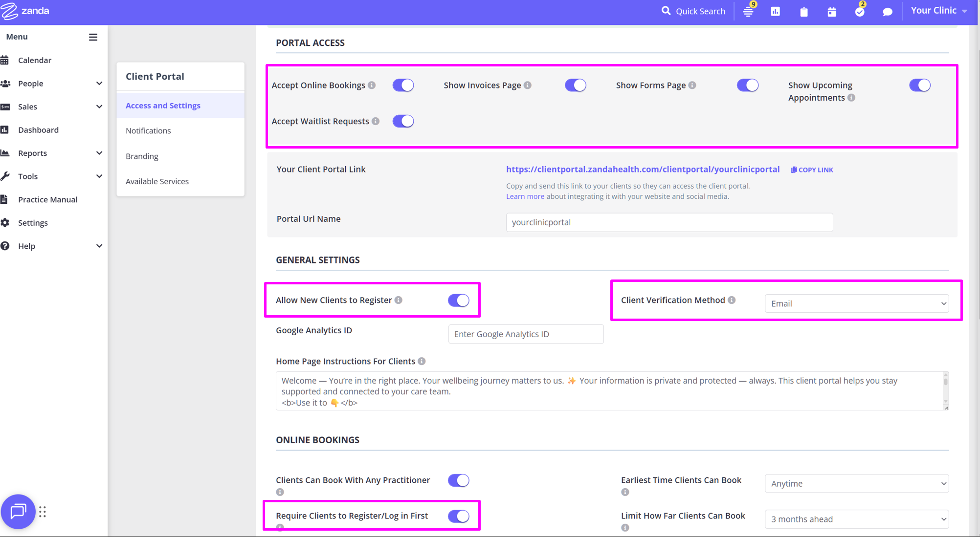Viewport: 980px width, 537px height.
Task: Click the COPY LINK button
Action: pyautogui.click(x=812, y=170)
